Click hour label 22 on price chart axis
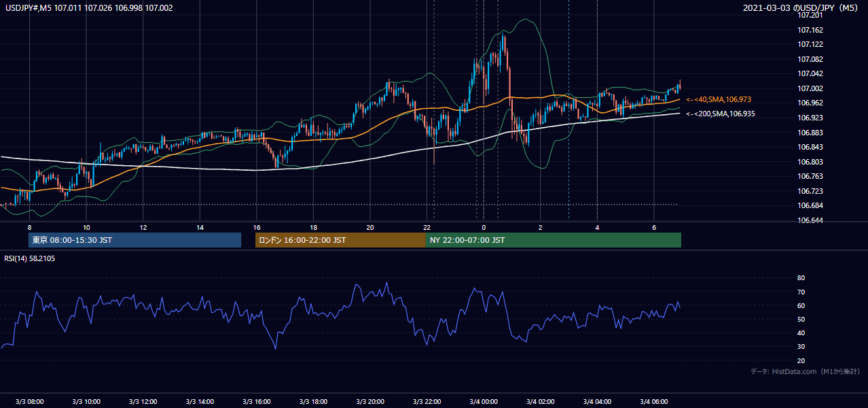Image resolution: width=868 pixels, height=408 pixels. 427,227
